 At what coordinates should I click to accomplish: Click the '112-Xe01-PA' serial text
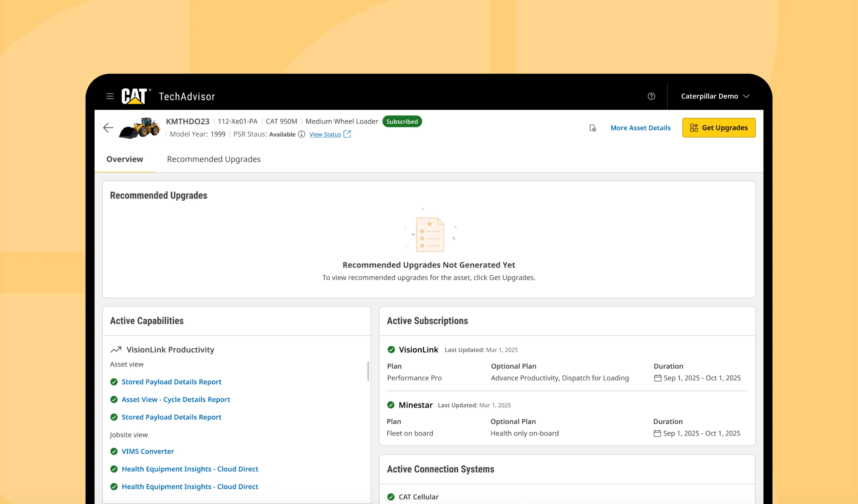pos(238,121)
